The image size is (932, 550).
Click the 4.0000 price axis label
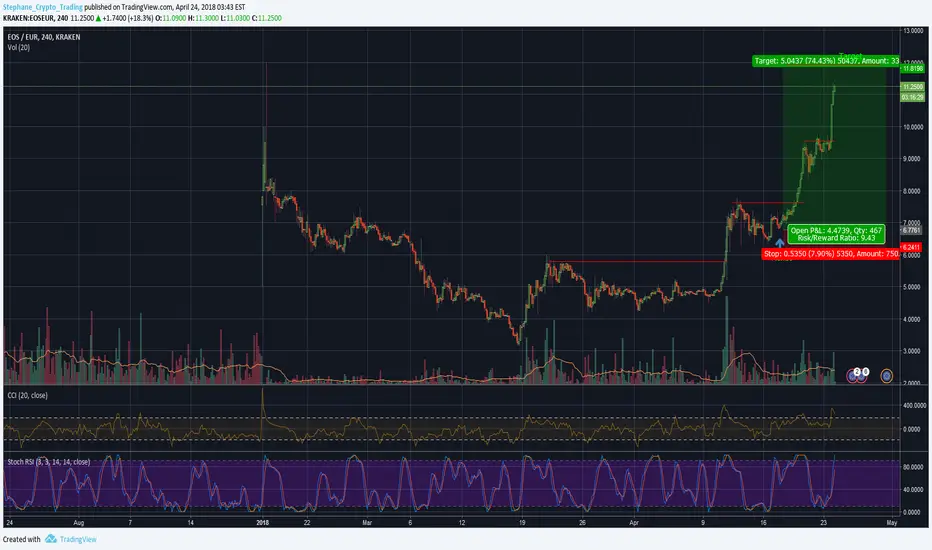(x=912, y=319)
